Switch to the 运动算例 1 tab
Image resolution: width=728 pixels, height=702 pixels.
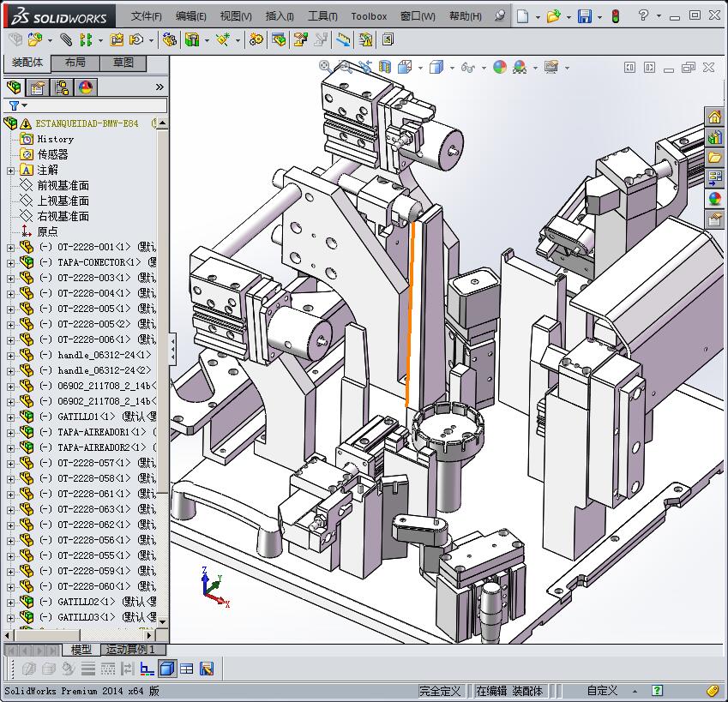tap(130, 650)
